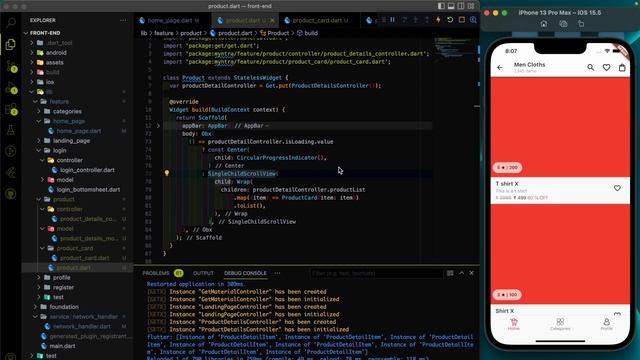The height and width of the screenshot is (360, 640).
Task: Open the Search view in activity bar
Action: 11,22
